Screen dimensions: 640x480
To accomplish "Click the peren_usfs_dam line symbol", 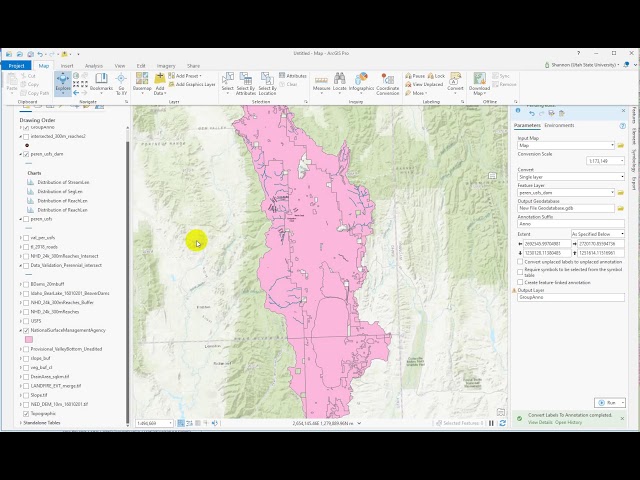I will 29,163.
